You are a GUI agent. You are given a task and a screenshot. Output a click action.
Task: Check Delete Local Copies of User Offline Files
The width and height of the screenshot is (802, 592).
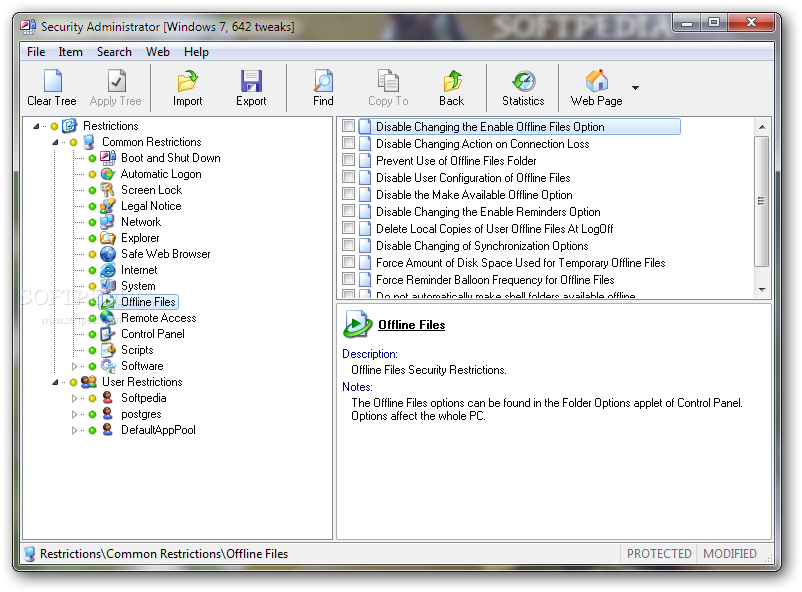coord(349,228)
